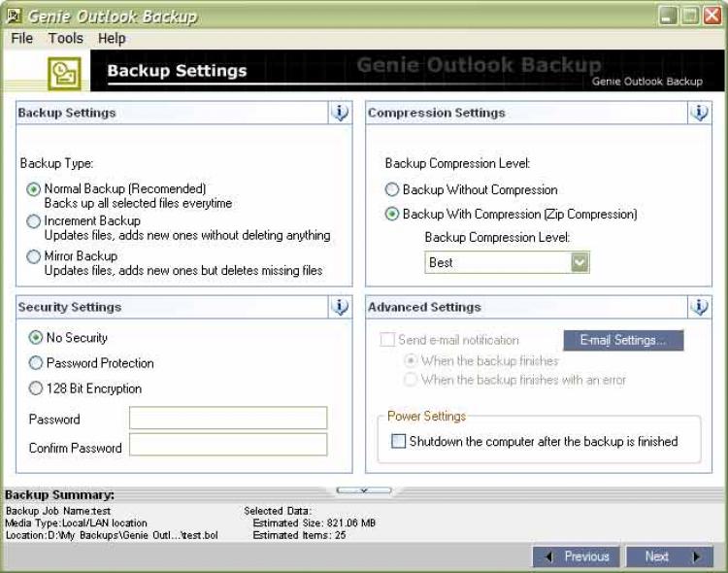The image size is (728, 573).
Task: Choose the Mirror Backup option
Action: 34,256
